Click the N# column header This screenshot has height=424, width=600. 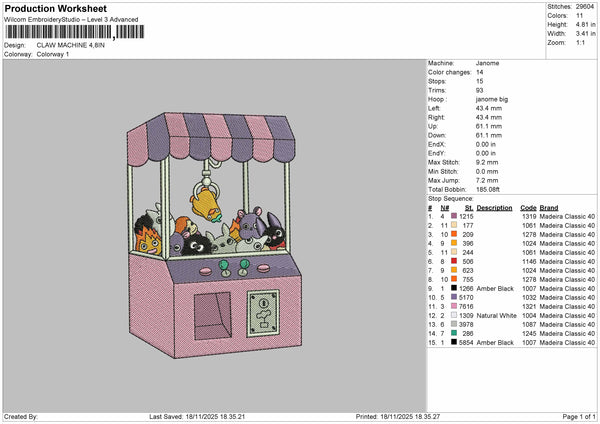tap(444, 208)
